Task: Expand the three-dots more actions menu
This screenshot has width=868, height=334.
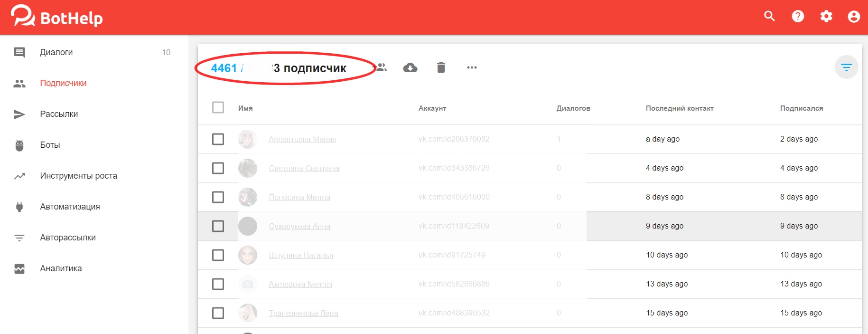Action: [472, 67]
